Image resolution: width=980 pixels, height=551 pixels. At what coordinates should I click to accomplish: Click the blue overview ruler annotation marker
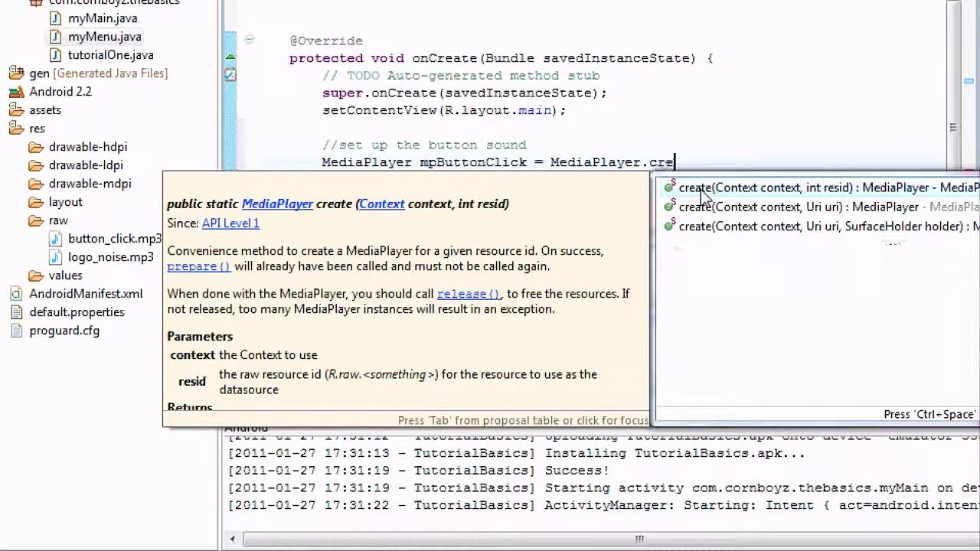tap(969, 80)
